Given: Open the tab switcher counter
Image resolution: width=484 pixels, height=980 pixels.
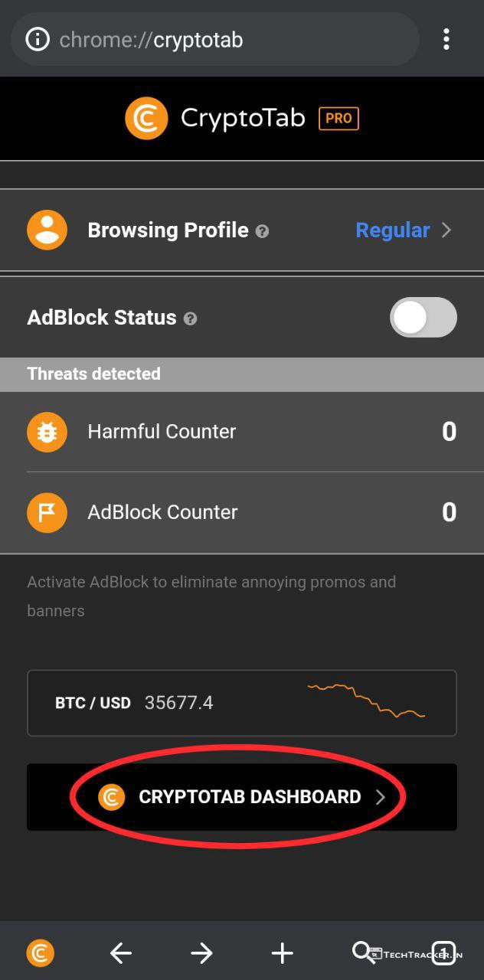Looking at the screenshot, I should 445,953.
